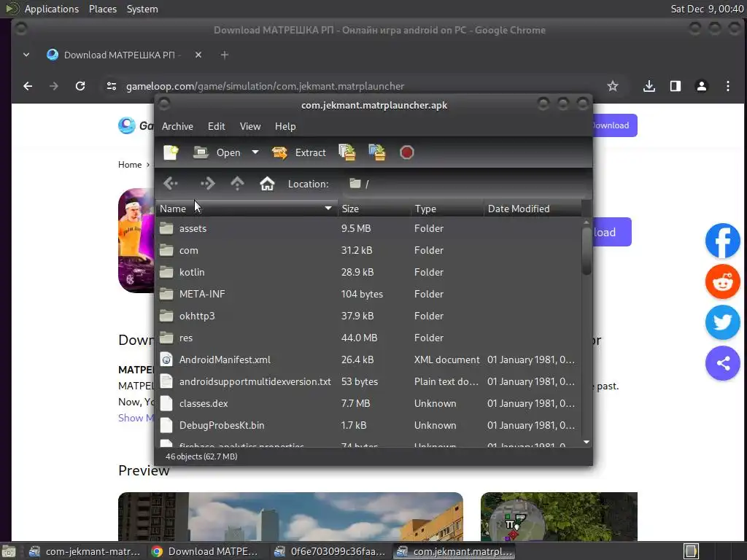Click the Location path field
The image size is (747, 560).
[x=465, y=184]
